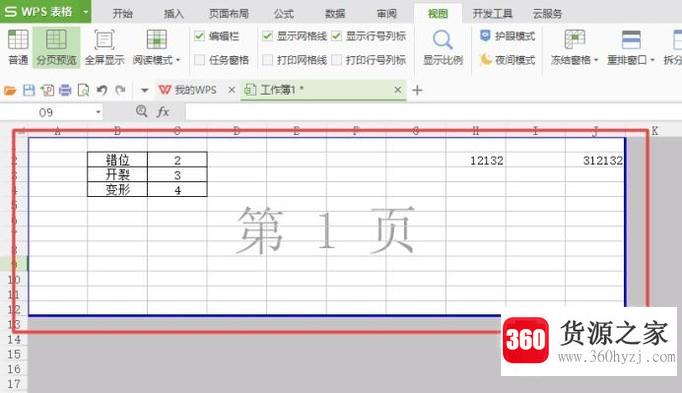Turn on Night mode (夜间模式)
682x393 pixels.
[x=507, y=60]
